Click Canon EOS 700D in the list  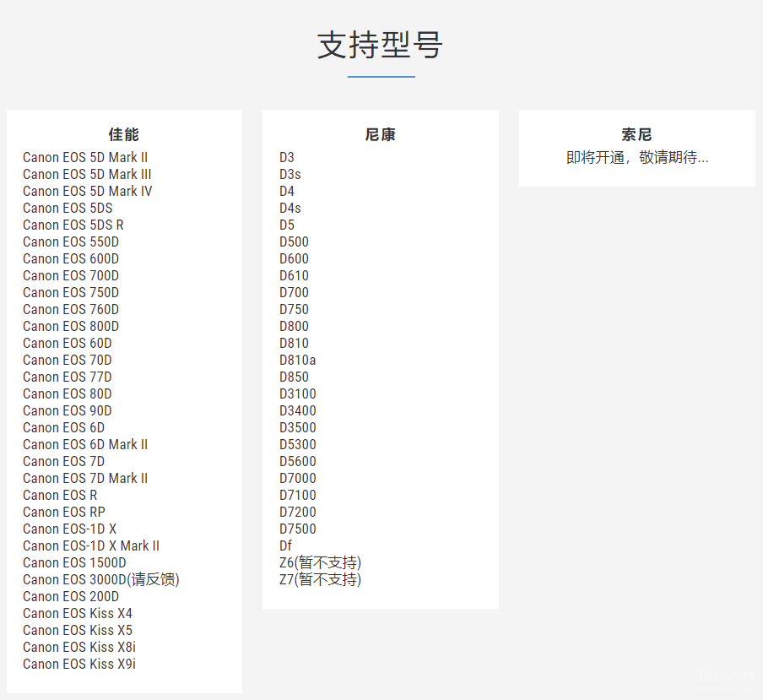(x=71, y=275)
